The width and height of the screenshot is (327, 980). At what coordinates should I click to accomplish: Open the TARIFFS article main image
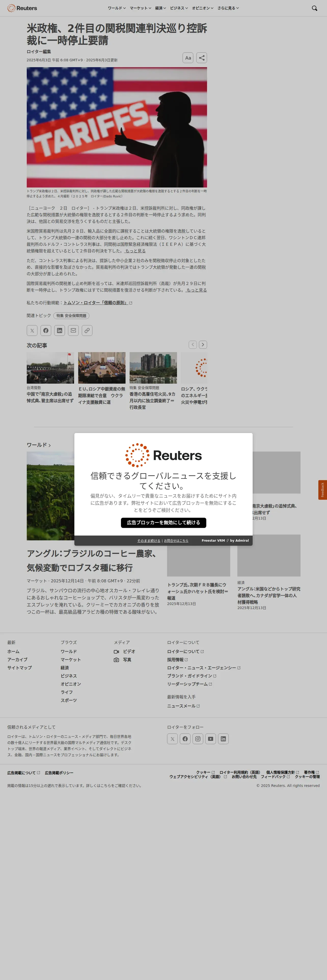point(117,127)
